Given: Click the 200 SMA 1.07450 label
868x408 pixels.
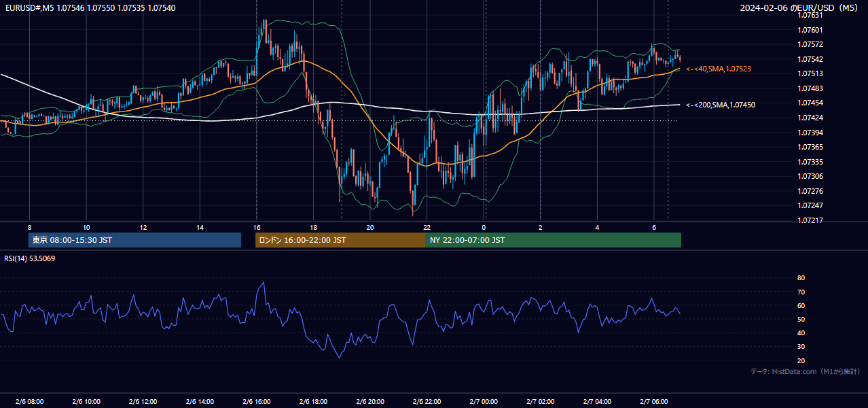Looking at the screenshot, I should (721, 105).
